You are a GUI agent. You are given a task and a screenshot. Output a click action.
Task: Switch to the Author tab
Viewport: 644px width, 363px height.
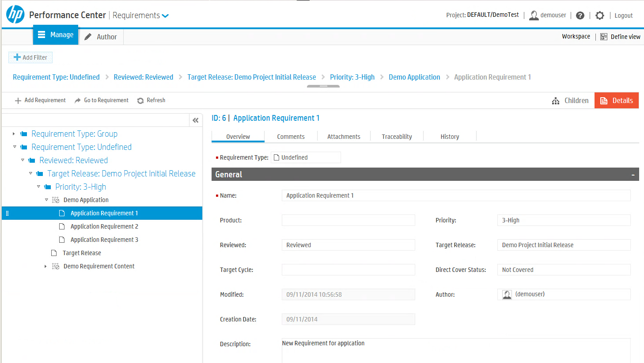pyautogui.click(x=101, y=37)
